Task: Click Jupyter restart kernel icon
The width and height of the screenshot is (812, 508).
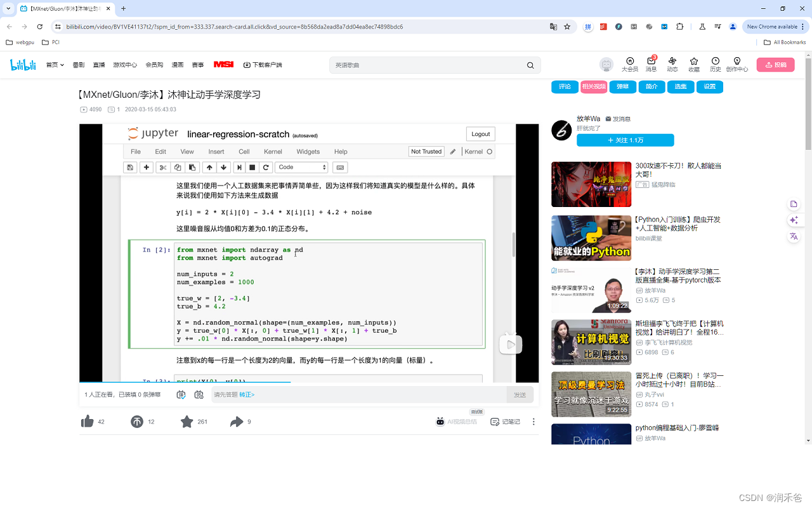Action: [x=266, y=167]
